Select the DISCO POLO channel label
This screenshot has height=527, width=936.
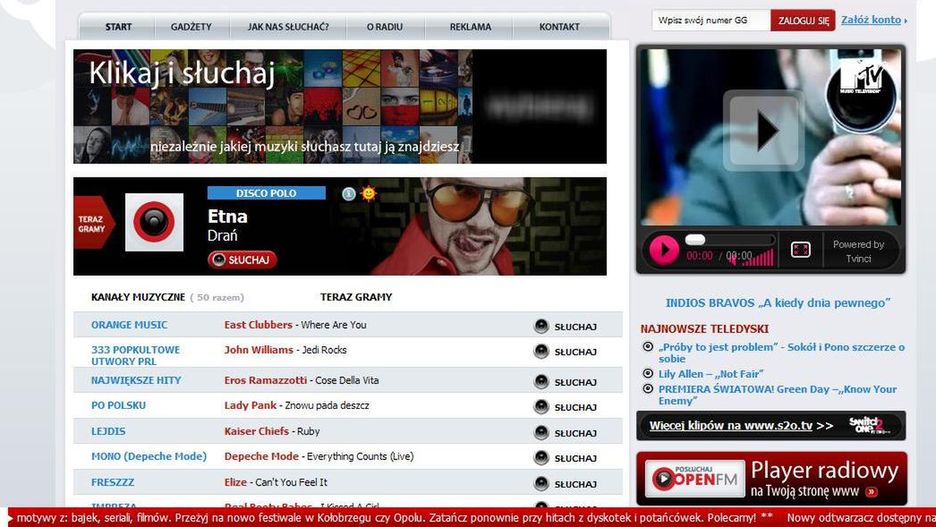click(266, 193)
